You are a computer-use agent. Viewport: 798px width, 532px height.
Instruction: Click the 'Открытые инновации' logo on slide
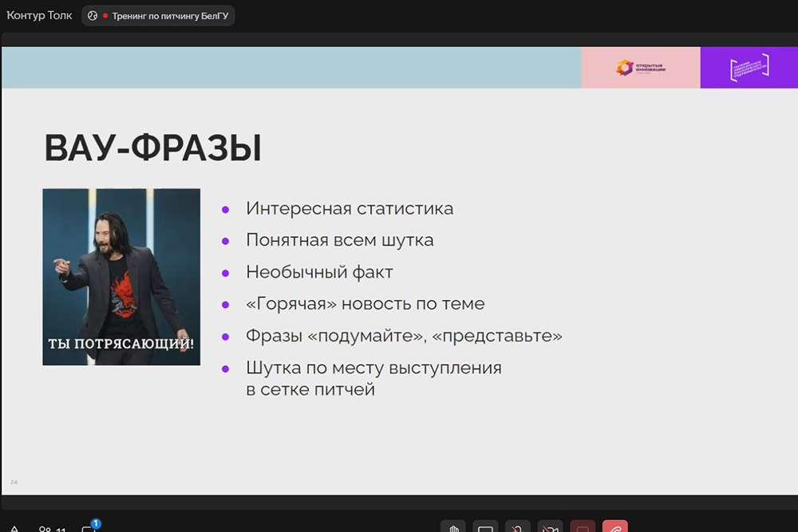click(641, 68)
